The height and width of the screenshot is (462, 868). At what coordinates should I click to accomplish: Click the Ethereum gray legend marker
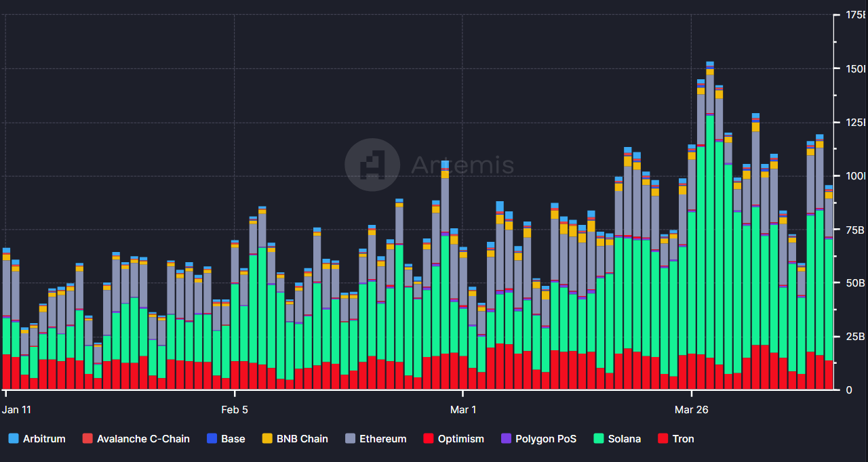pyautogui.click(x=351, y=438)
